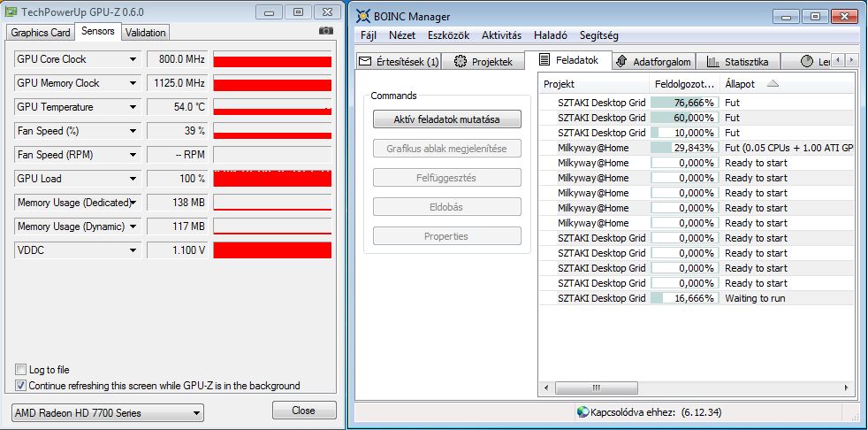Viewport: 868px width, 430px height.
Task: Click the BOINC Manager title bar icon
Action: (362, 16)
